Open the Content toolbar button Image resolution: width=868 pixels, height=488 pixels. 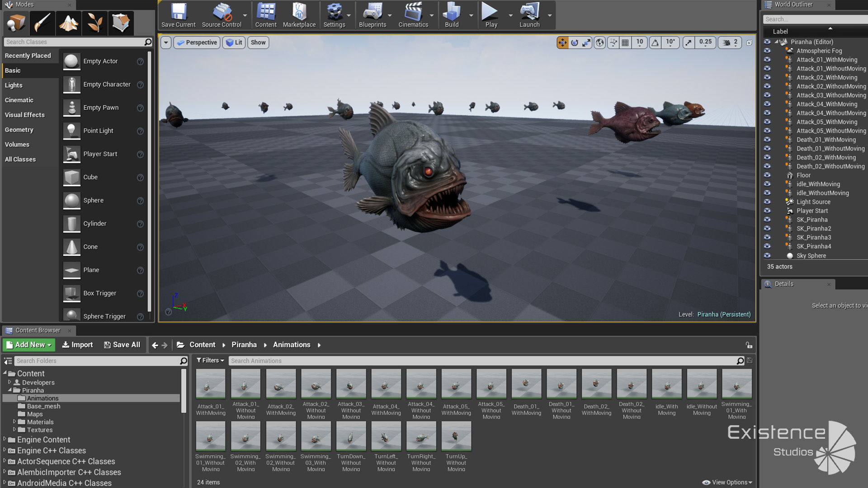[266, 15]
